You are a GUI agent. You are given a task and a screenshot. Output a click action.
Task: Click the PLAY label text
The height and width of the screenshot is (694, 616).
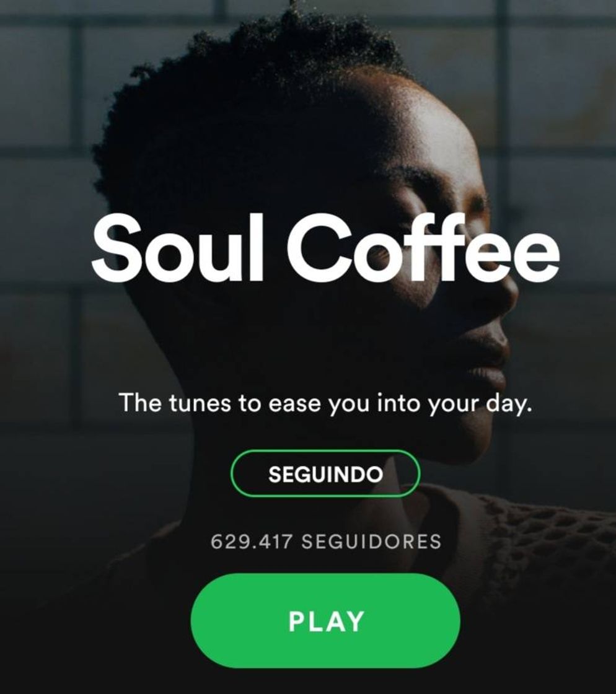(x=326, y=621)
